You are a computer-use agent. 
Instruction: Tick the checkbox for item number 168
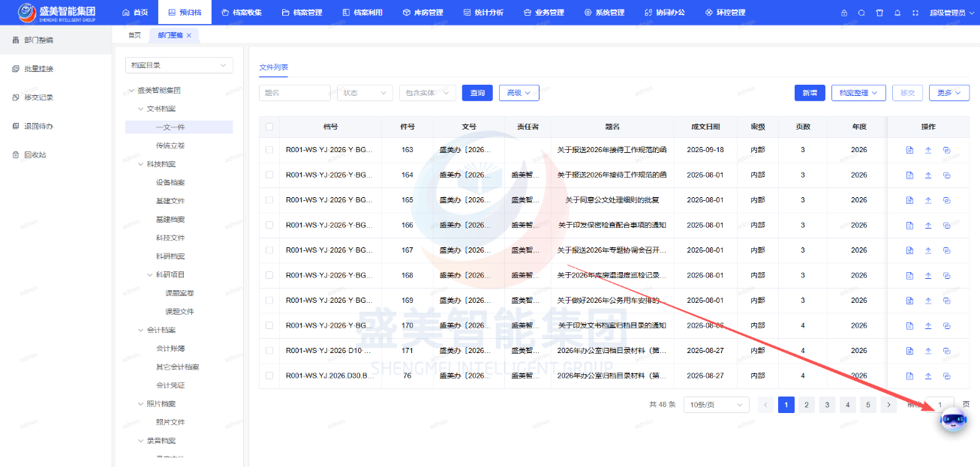tap(269, 275)
